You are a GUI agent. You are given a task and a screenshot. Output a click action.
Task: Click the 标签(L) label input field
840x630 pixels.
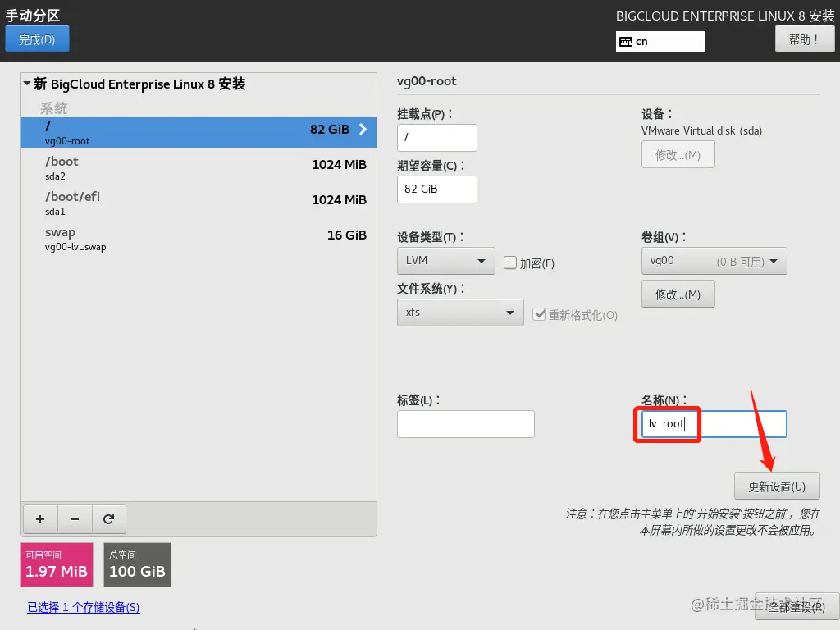(x=466, y=424)
